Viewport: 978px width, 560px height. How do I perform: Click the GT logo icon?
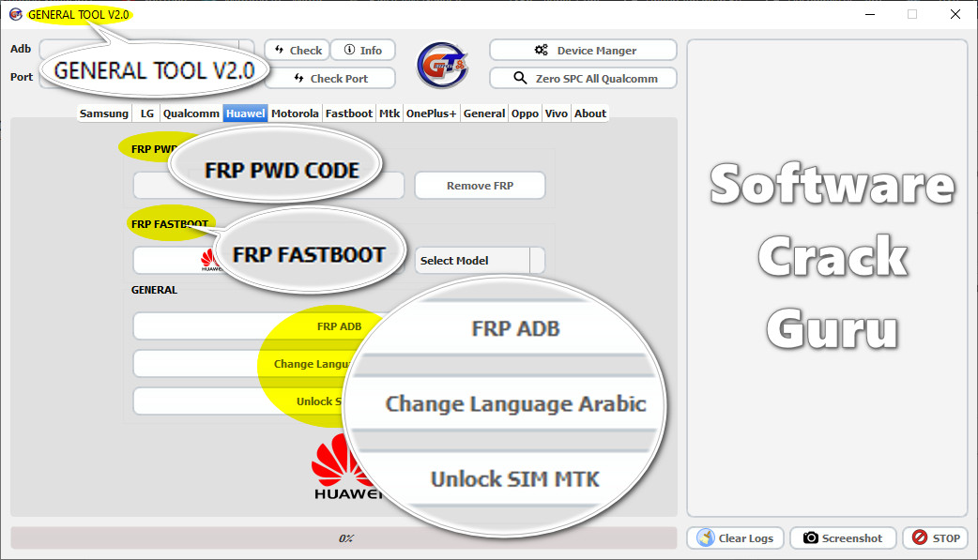tap(442, 65)
